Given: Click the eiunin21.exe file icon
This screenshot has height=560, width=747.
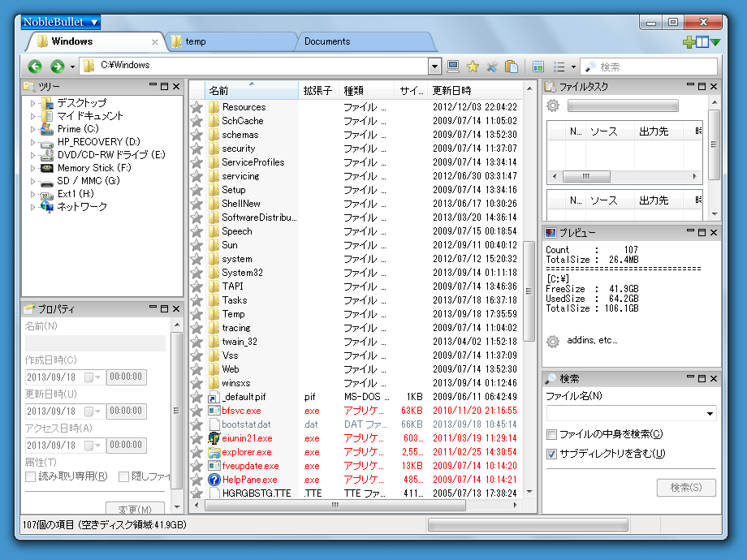Looking at the screenshot, I should tap(214, 438).
